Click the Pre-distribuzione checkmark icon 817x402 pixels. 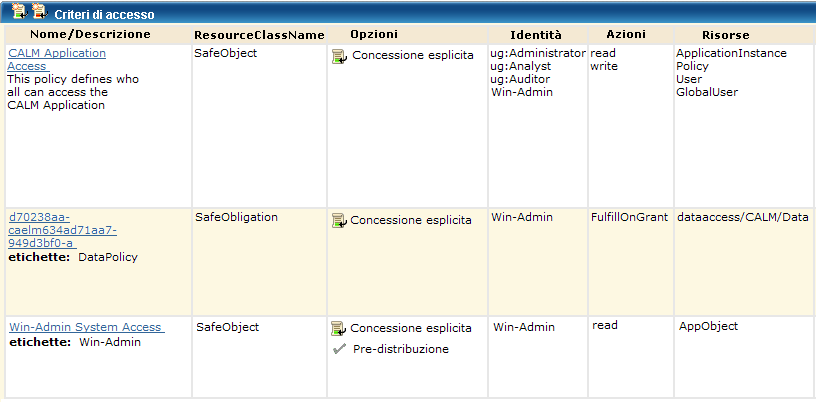(x=339, y=349)
